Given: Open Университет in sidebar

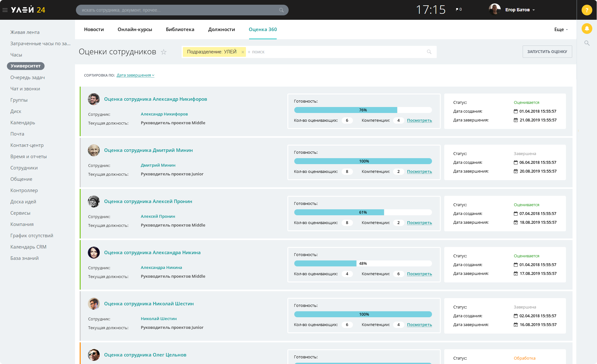Looking at the screenshot, I should click(x=26, y=66).
